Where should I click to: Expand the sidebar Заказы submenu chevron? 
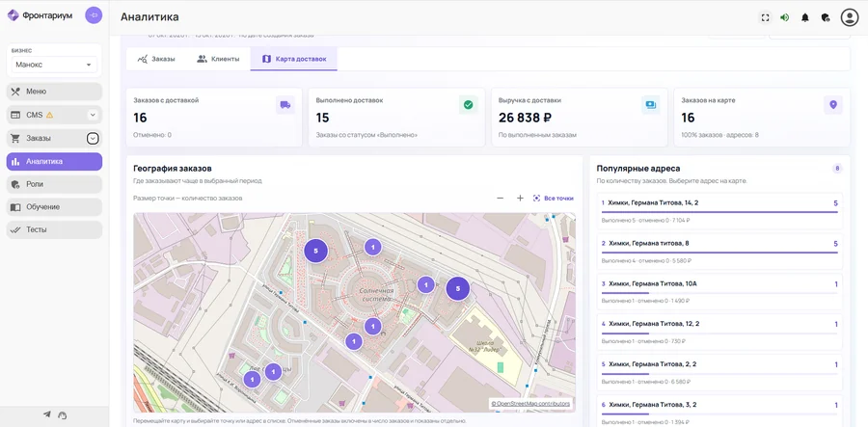click(x=93, y=138)
